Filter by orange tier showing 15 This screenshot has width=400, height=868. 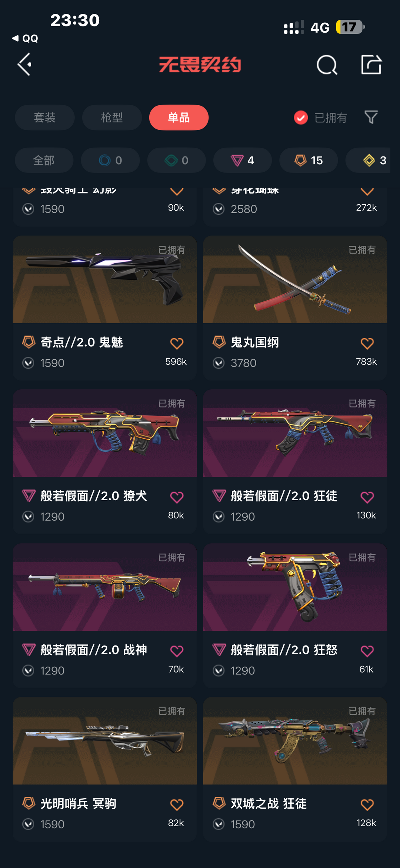pyautogui.click(x=309, y=160)
